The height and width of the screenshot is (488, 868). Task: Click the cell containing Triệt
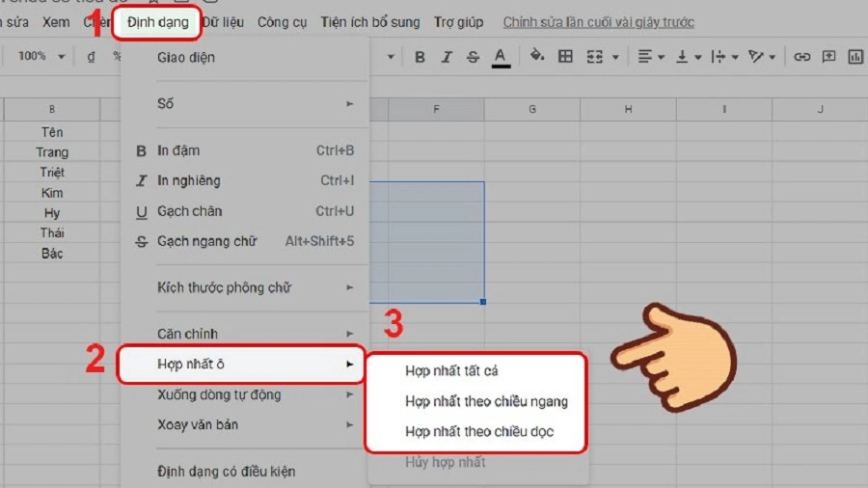[52, 172]
